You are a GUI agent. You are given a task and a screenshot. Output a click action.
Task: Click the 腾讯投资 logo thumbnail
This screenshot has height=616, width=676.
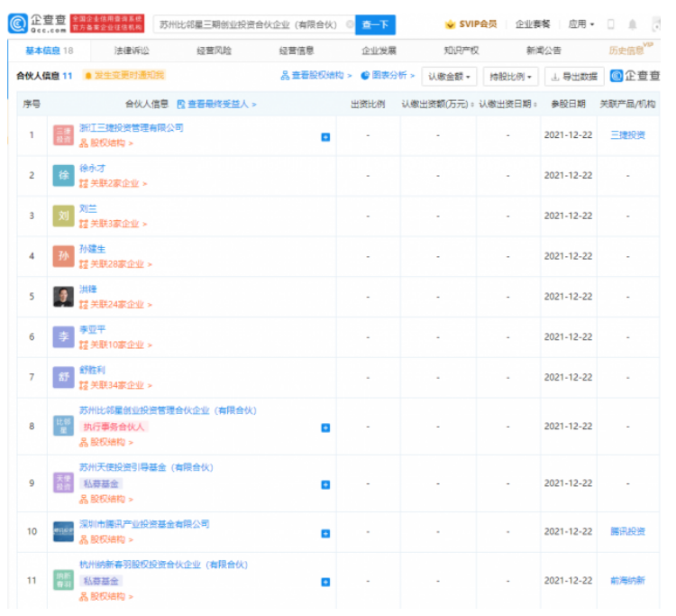tap(63, 531)
